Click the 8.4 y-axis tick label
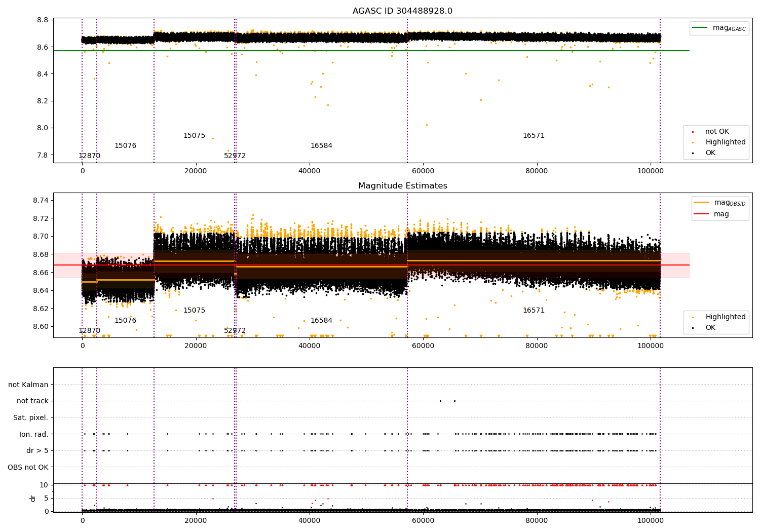Viewport: 760px width, 532px height. [43, 74]
